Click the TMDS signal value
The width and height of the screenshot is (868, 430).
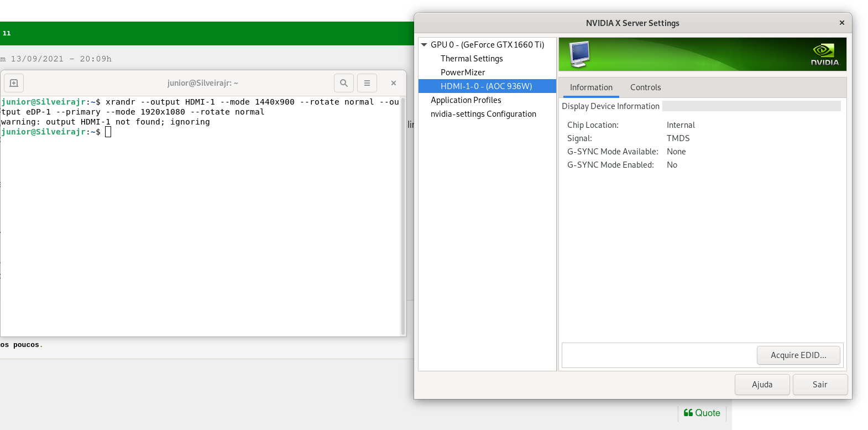point(678,138)
